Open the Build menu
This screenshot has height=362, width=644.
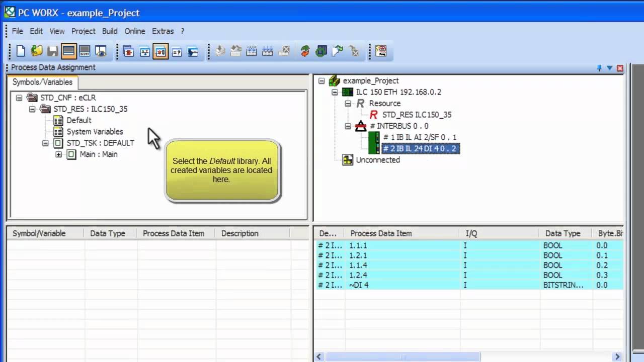[x=110, y=31]
